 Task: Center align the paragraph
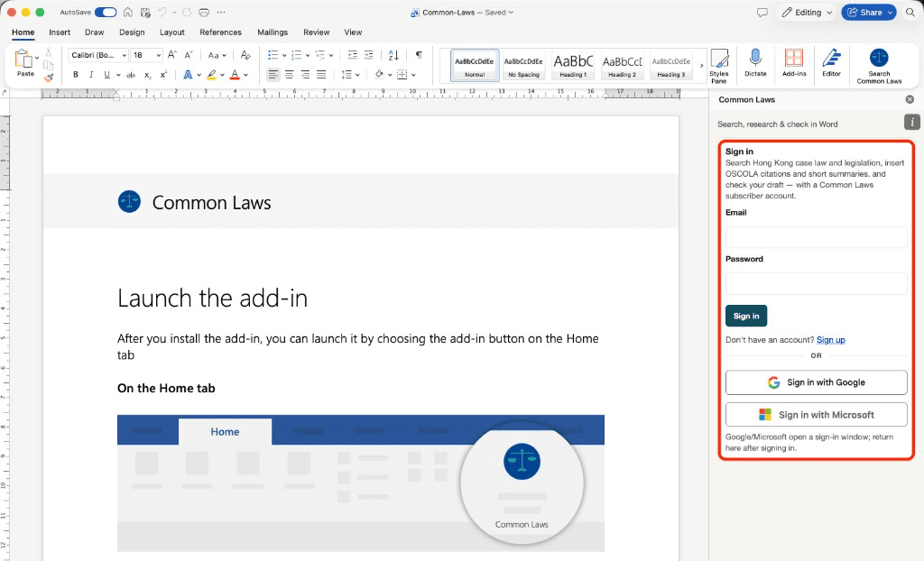(290, 74)
